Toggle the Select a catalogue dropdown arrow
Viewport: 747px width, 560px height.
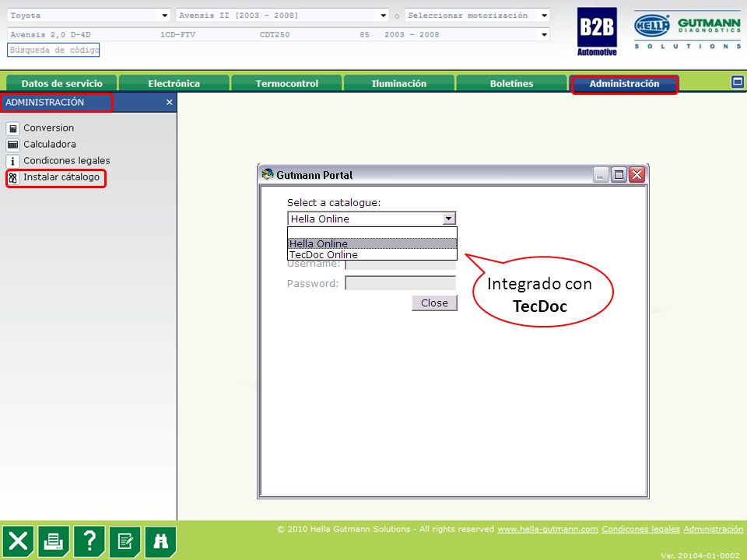448,219
